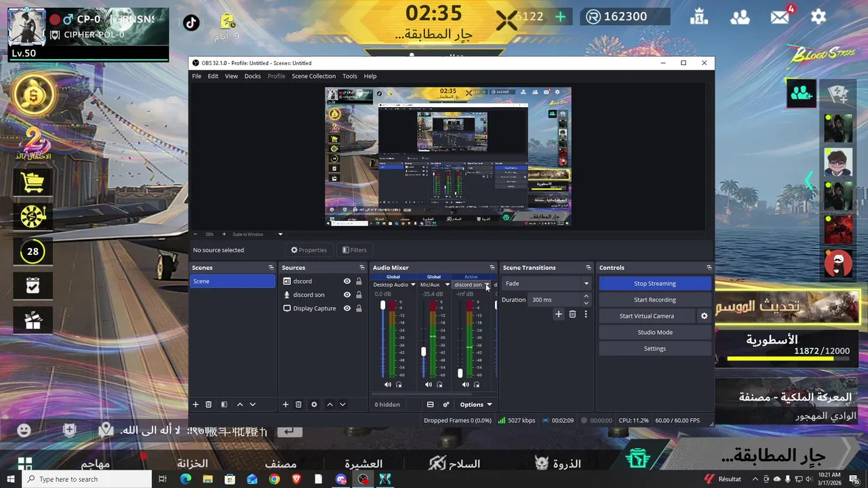Move source down in Sources dock
The height and width of the screenshot is (488, 868).
342,405
